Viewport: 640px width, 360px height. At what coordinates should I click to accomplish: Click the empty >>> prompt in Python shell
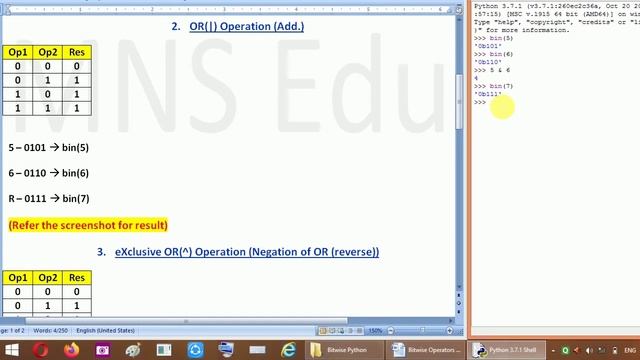click(x=480, y=102)
